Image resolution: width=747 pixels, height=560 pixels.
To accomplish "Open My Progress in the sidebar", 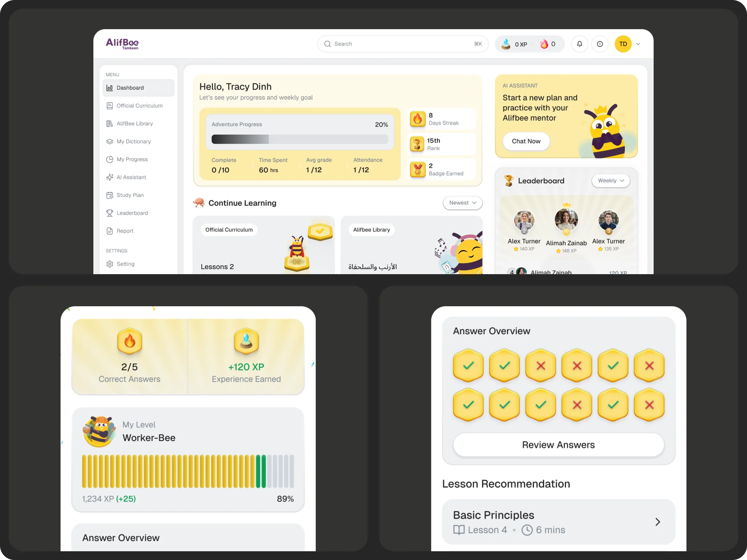I will [x=138, y=159].
